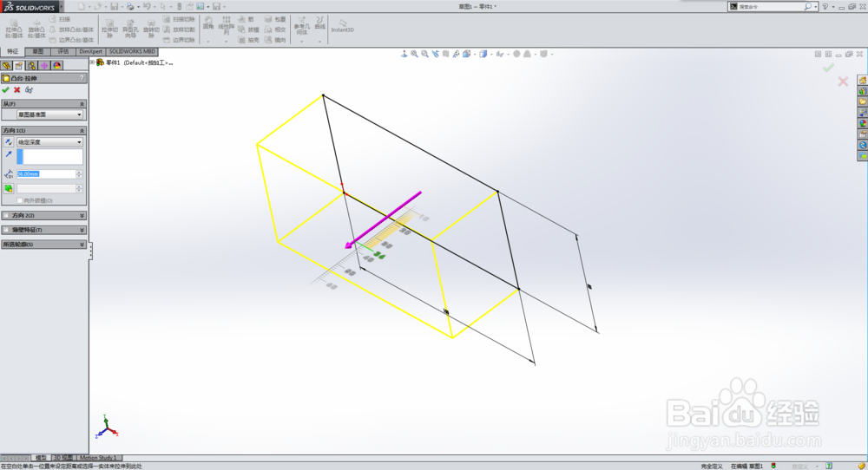Cancel the extrude with the red X

coord(17,90)
